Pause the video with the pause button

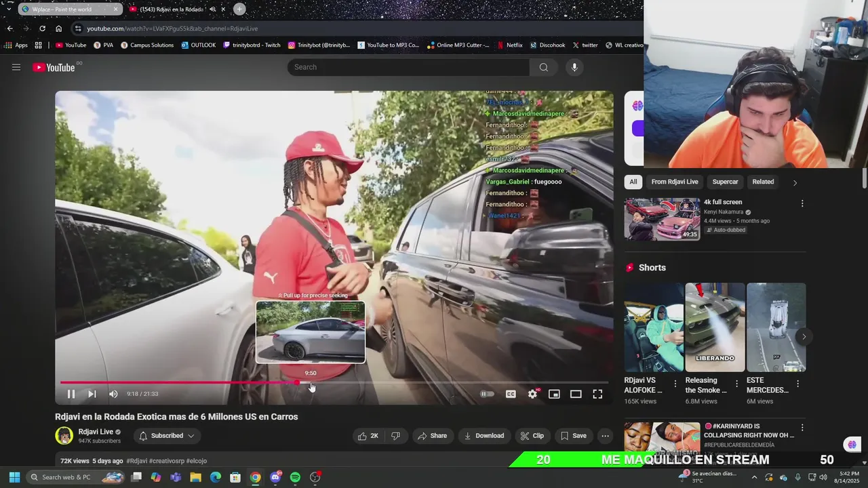[71, 394]
